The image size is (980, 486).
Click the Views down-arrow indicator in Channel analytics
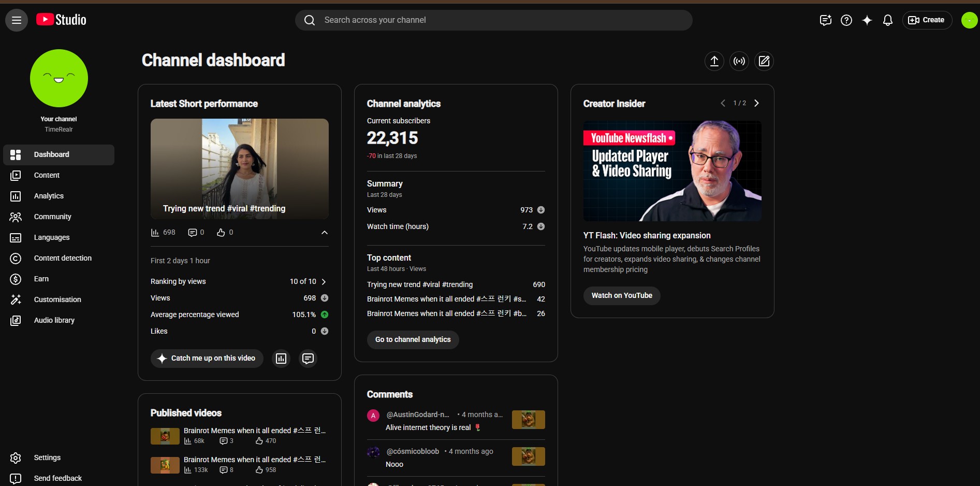tap(541, 210)
